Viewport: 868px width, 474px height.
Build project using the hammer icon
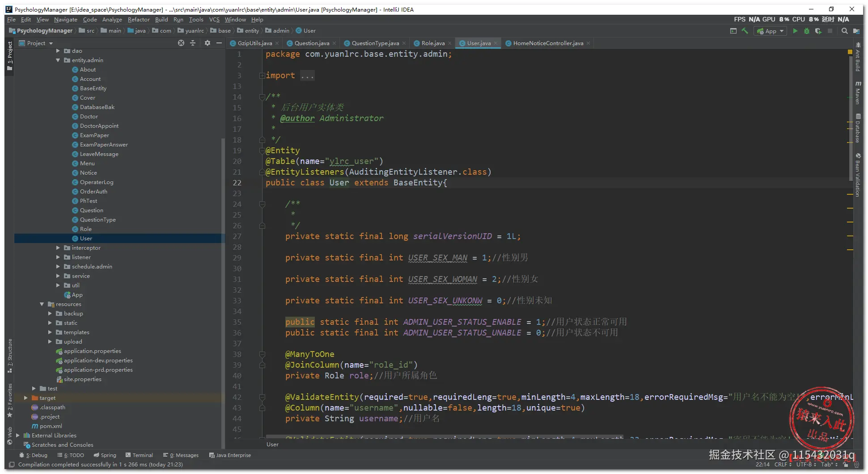(x=745, y=31)
